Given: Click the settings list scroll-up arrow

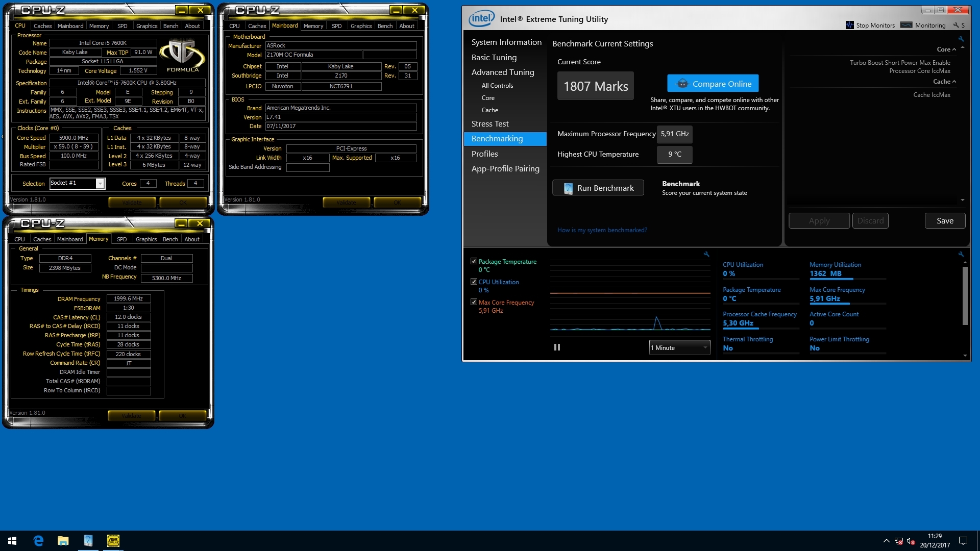Looking at the screenshot, I should [x=963, y=47].
